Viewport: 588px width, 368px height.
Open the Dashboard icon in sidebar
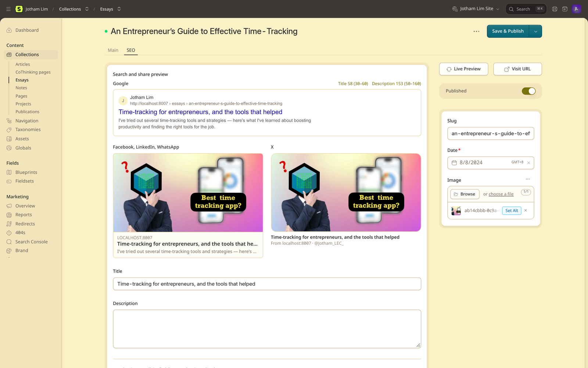click(x=9, y=30)
